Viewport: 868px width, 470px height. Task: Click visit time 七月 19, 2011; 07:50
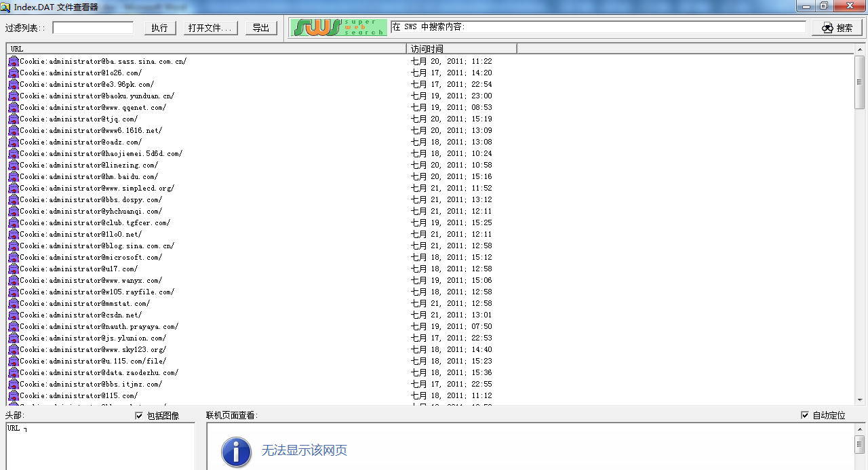[x=452, y=326]
